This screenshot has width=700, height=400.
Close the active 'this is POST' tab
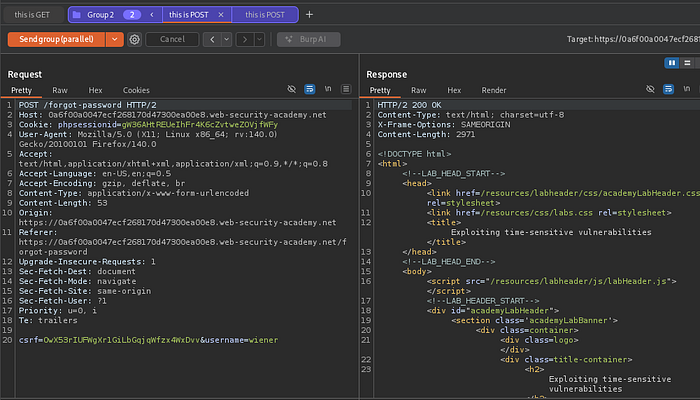pyautogui.click(x=221, y=15)
